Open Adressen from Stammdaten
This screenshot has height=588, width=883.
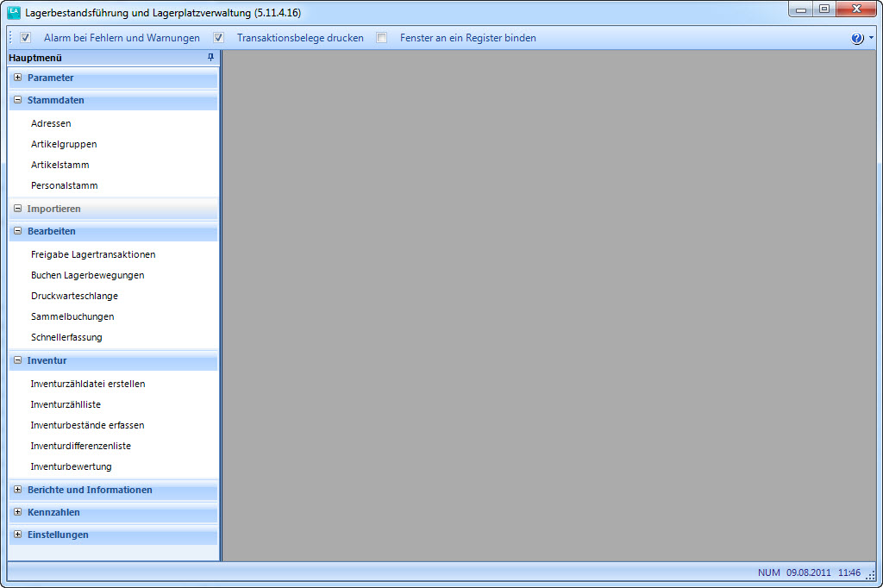(x=51, y=123)
